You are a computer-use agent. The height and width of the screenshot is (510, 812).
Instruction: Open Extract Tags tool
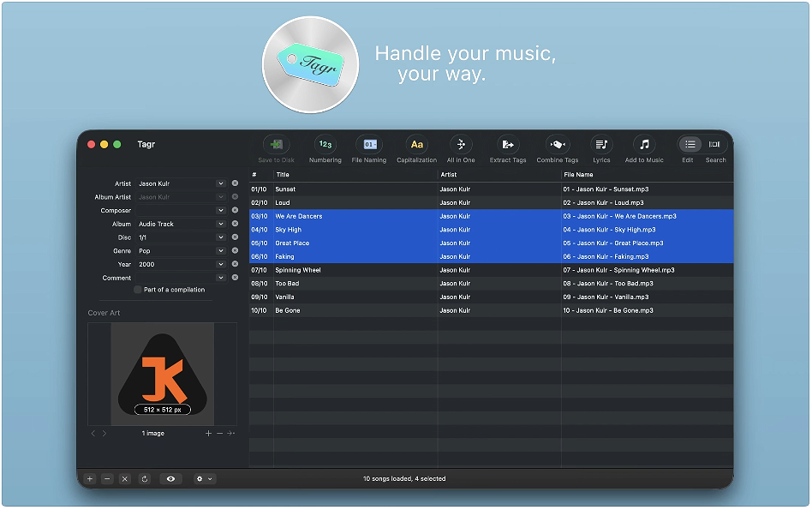pyautogui.click(x=507, y=144)
